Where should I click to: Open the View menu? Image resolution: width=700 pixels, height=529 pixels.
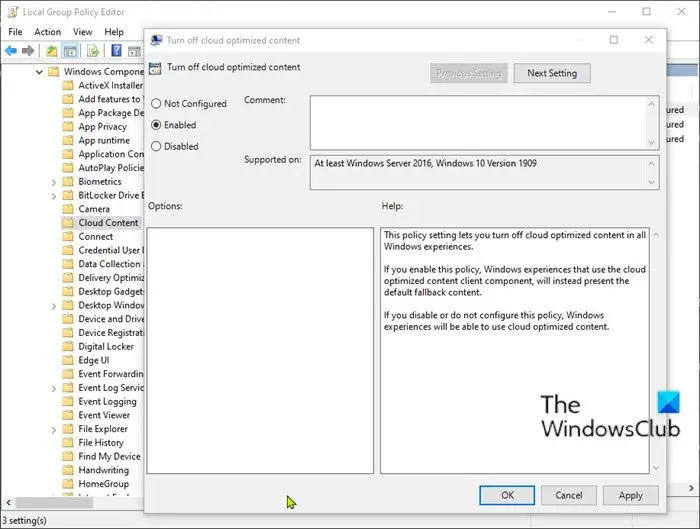83,32
